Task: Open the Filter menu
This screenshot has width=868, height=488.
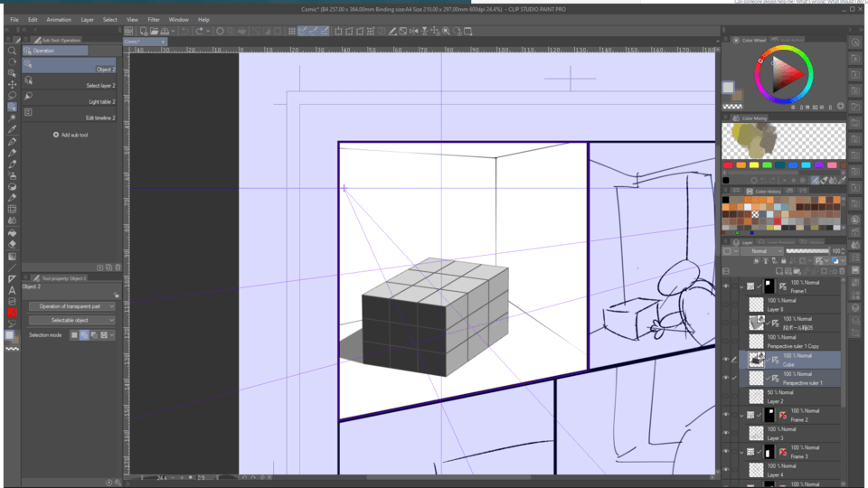Action: coord(154,19)
